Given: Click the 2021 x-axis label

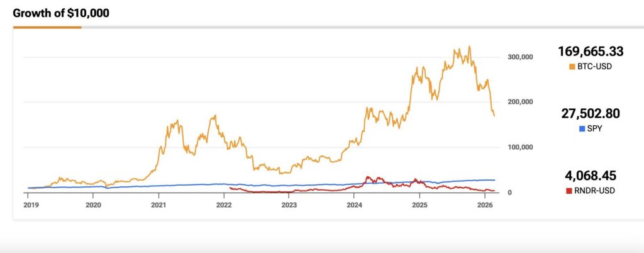Looking at the screenshot, I should [x=158, y=205].
